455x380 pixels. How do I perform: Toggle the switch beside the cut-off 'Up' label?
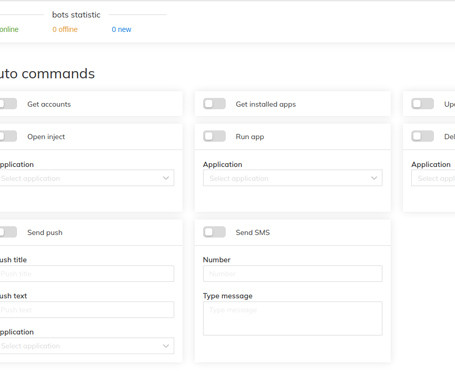pyautogui.click(x=423, y=104)
